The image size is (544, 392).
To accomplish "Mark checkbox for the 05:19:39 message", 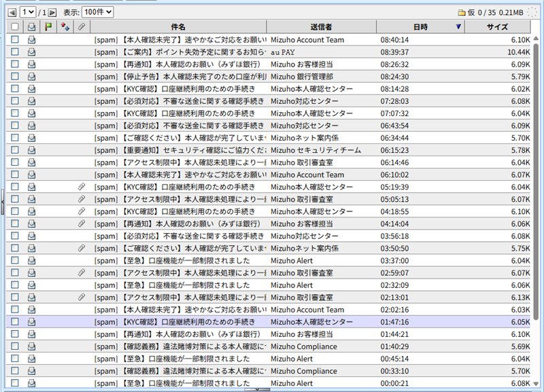I will pos(14,187).
